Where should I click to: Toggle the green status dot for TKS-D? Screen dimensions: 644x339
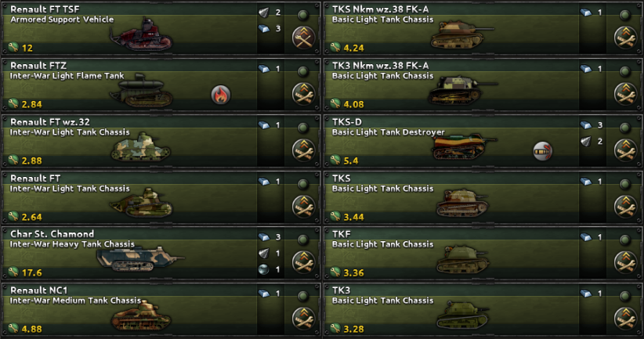625,128
